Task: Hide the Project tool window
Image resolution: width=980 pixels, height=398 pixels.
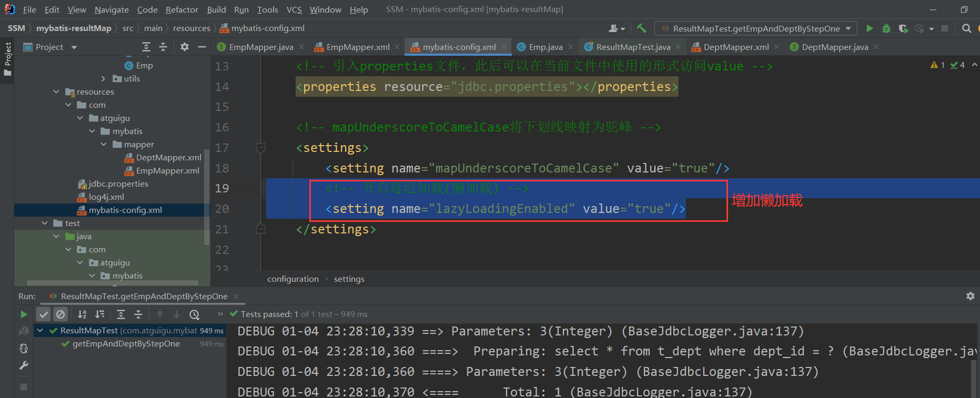Action: coord(201,47)
